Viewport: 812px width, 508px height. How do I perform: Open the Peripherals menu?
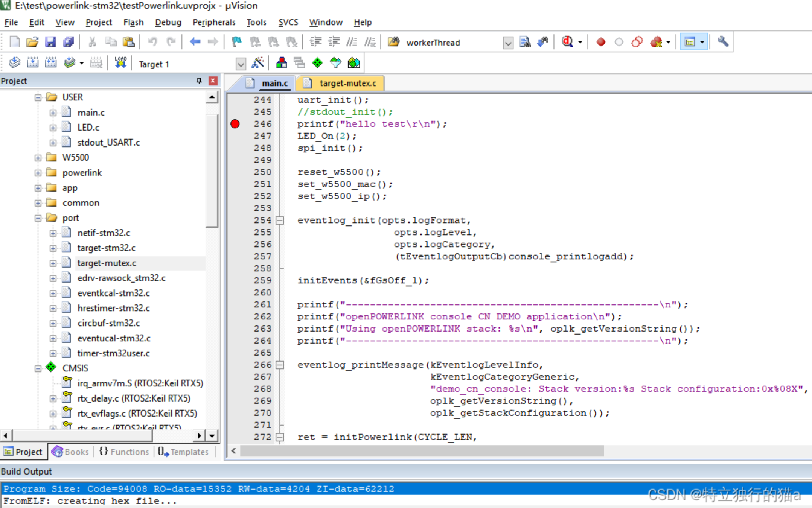214,23
